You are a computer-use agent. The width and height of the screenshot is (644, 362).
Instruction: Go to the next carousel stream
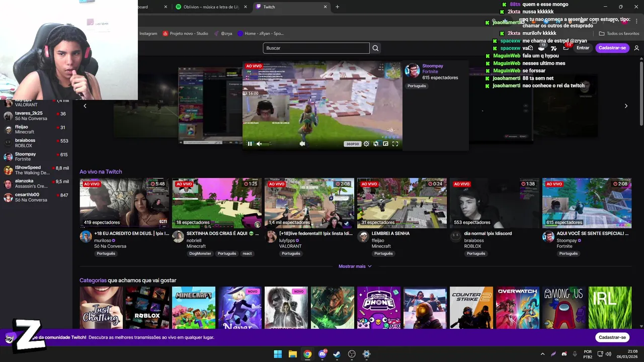point(626,106)
